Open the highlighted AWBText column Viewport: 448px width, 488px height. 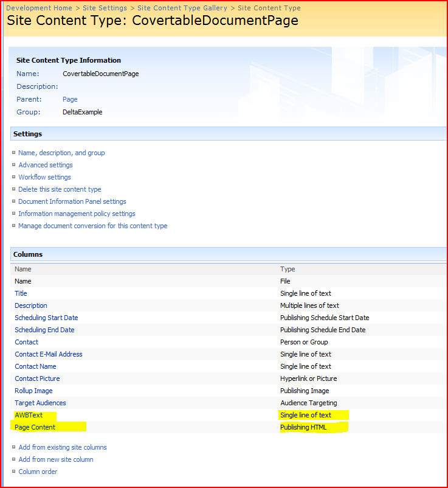(x=29, y=415)
